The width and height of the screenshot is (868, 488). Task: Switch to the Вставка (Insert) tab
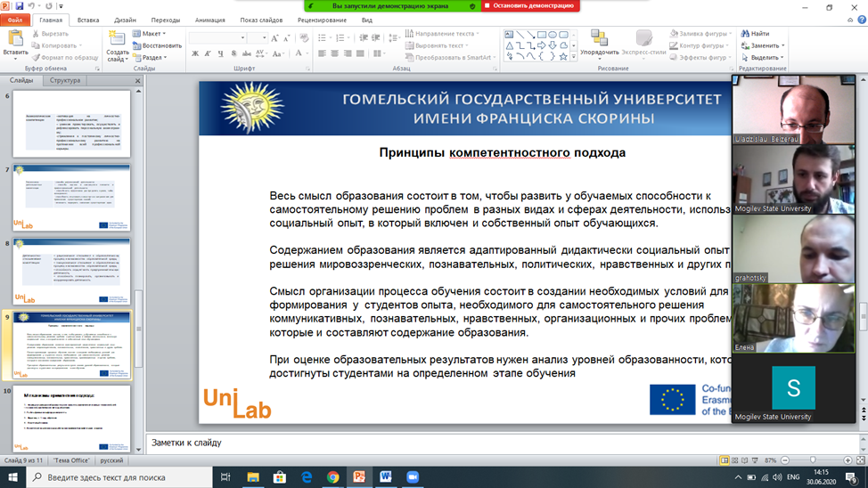[88, 20]
